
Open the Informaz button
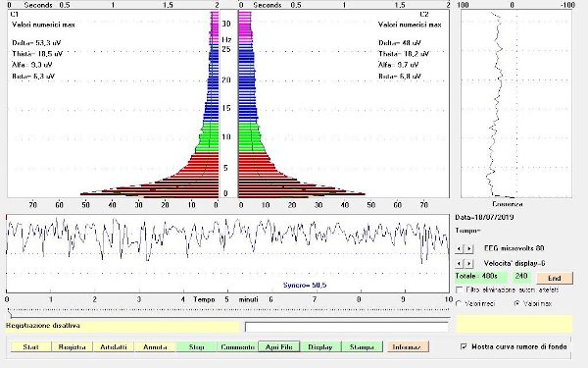pos(408,346)
